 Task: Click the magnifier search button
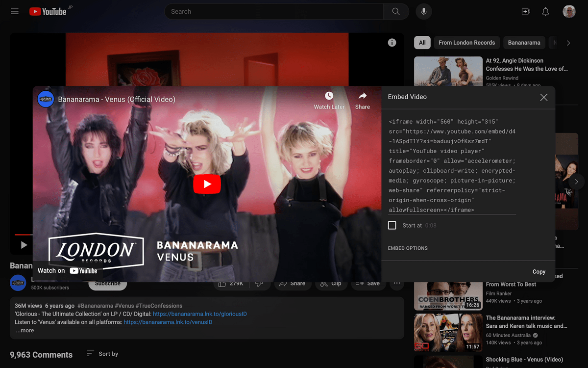(396, 11)
